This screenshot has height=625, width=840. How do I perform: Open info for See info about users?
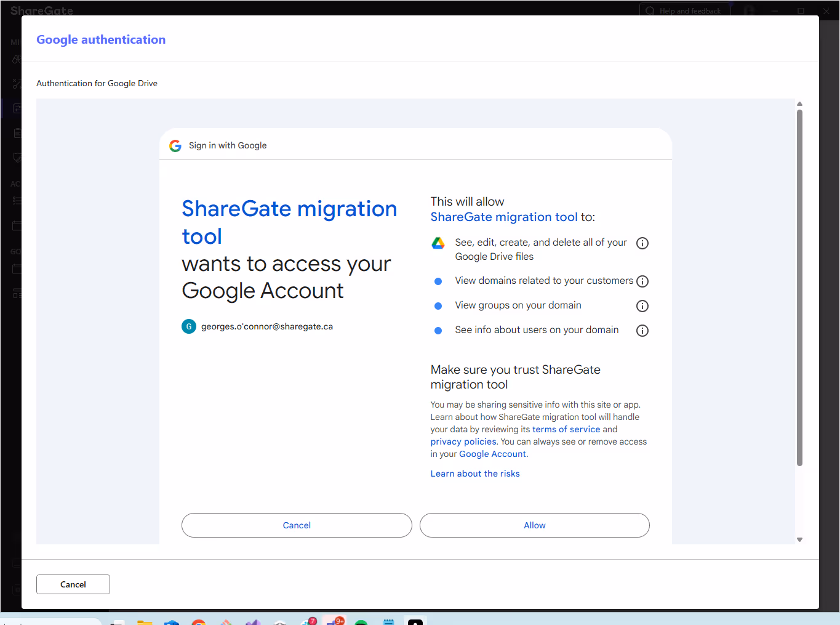pos(642,331)
